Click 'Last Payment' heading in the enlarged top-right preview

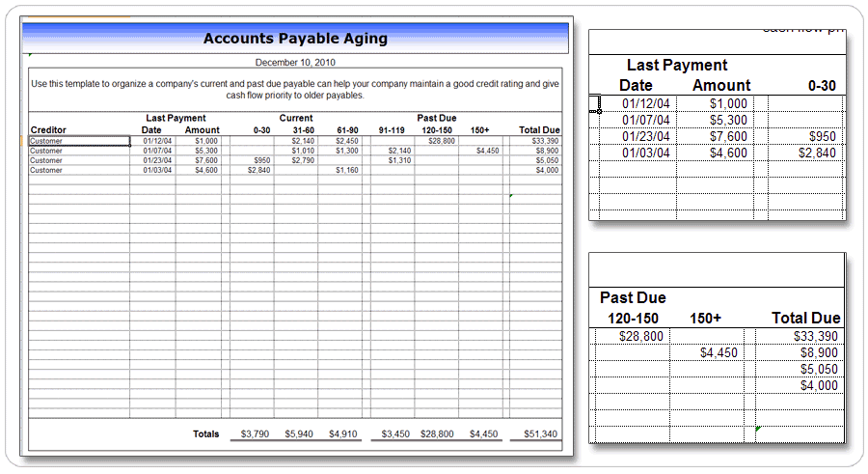[677, 65]
